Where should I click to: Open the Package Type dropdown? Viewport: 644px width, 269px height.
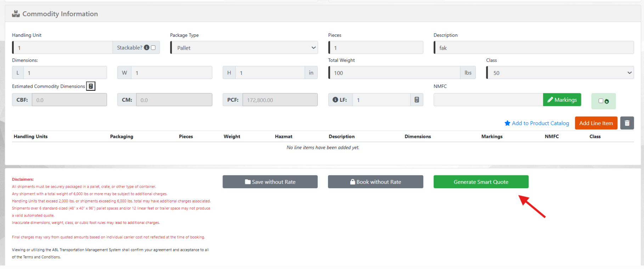(x=244, y=48)
